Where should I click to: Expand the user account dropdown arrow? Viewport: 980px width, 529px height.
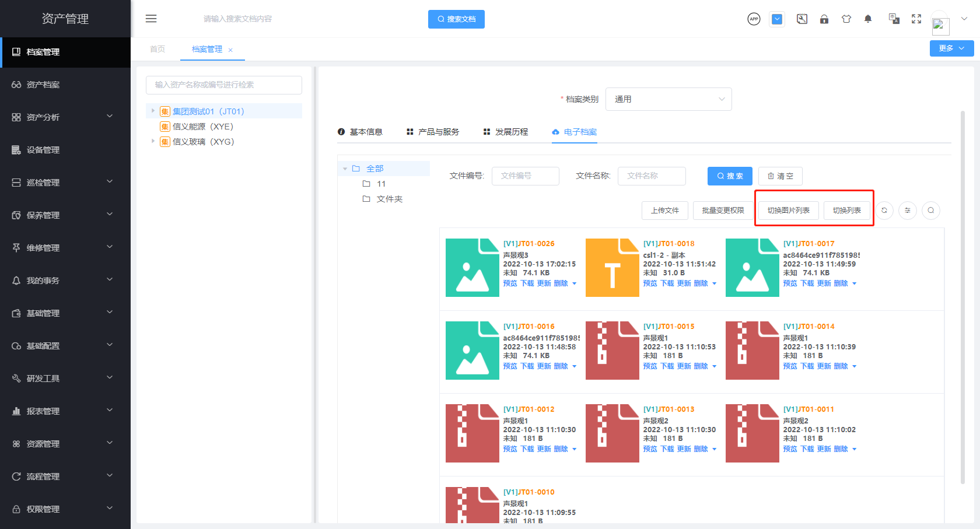coord(964,19)
